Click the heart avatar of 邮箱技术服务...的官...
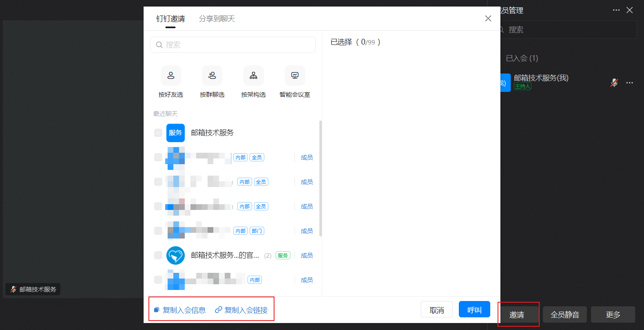 (175, 255)
